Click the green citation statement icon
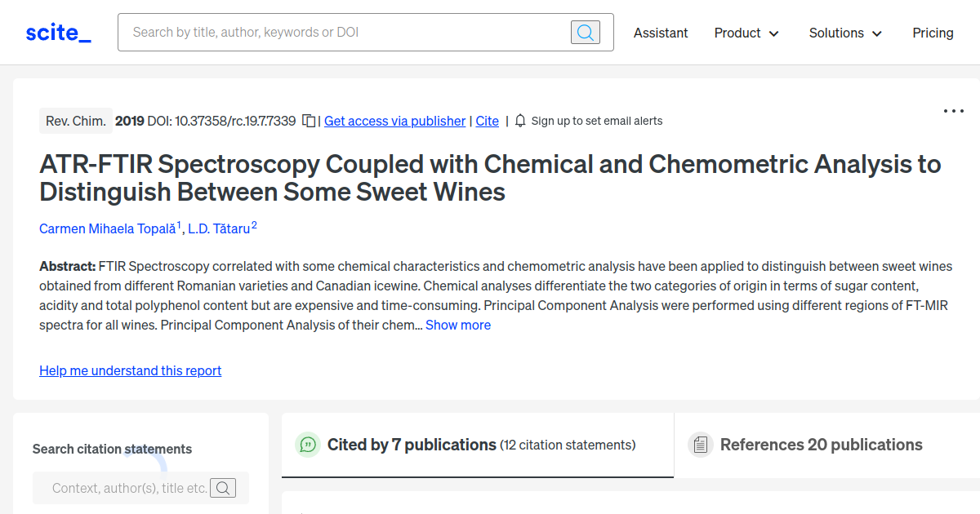The image size is (980, 514). pyautogui.click(x=307, y=445)
